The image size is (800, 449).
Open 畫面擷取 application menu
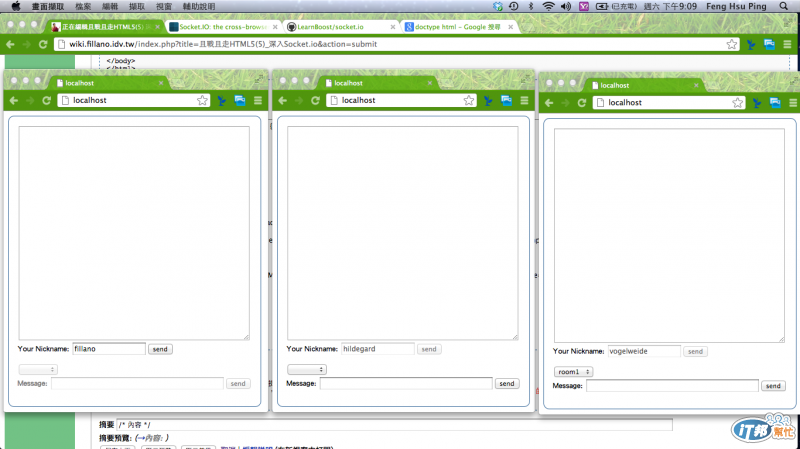click(48, 6)
